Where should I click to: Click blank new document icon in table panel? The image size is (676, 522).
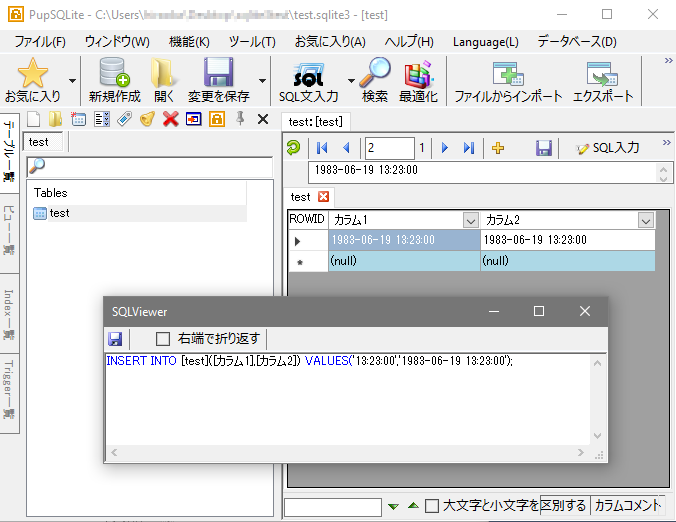[x=34, y=119]
